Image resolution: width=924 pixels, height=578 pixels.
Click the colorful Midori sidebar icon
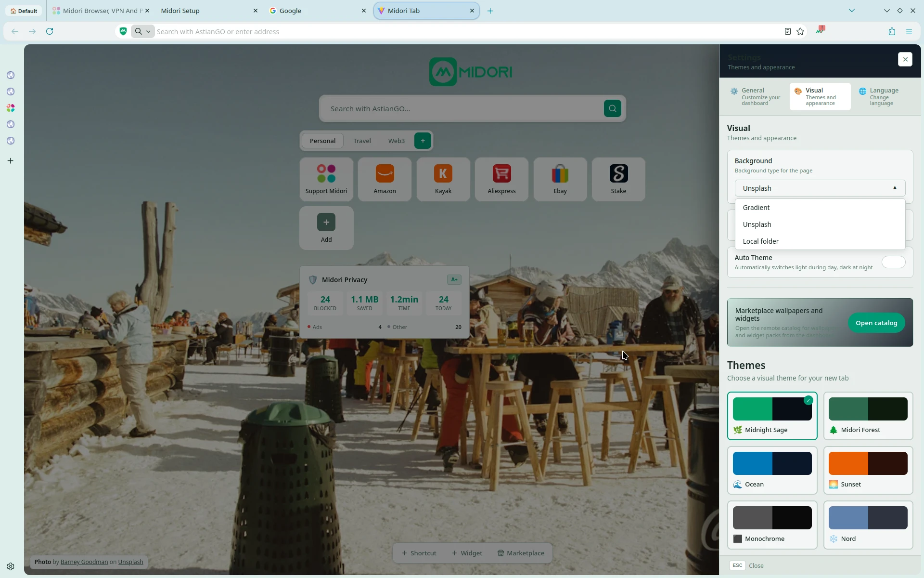tap(11, 108)
